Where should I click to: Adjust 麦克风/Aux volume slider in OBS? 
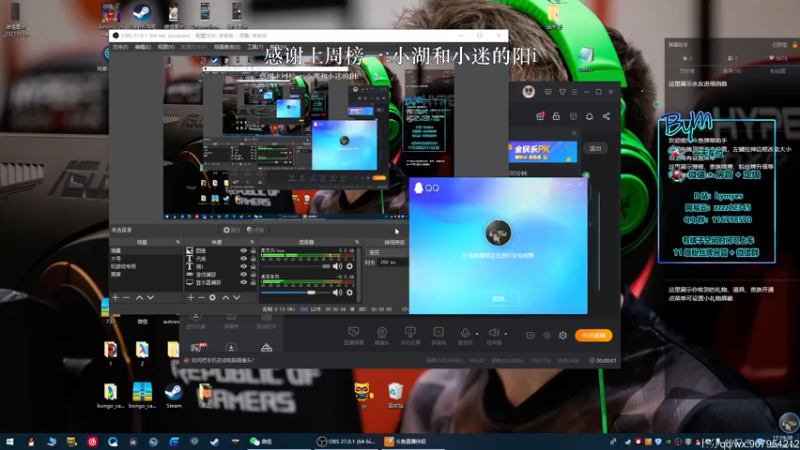click(x=295, y=266)
